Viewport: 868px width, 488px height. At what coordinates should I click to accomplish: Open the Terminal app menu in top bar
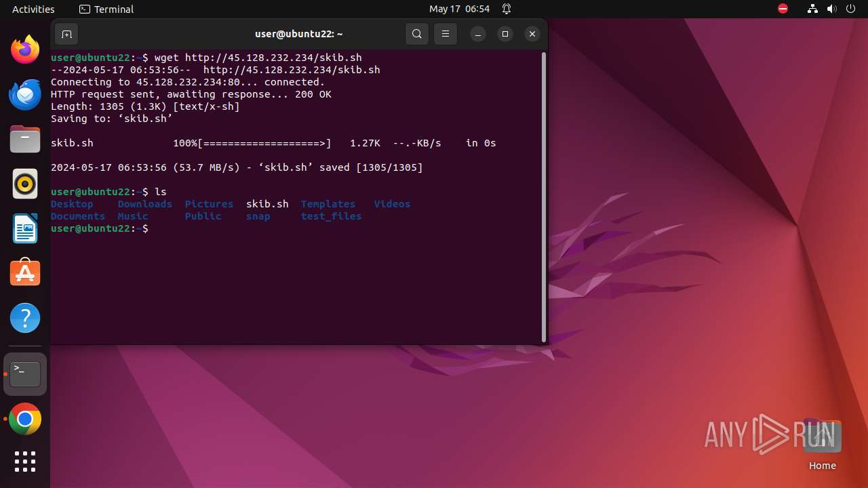[x=106, y=9]
